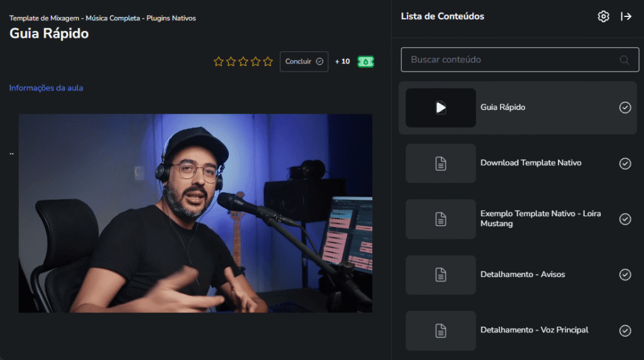The width and height of the screenshot is (644, 360).
Task: Select Download Template Nativo title text
Action: (x=531, y=163)
